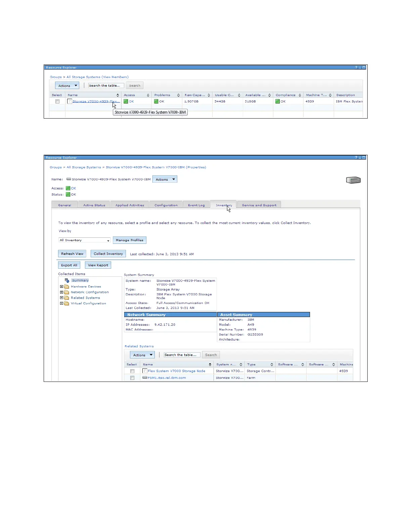Open the Event Log tab
The image size is (411, 532).
point(196,205)
